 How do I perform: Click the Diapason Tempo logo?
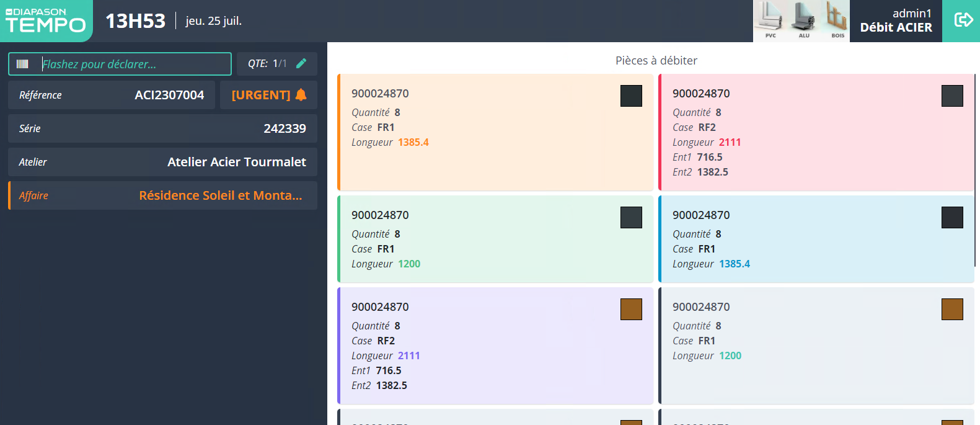46,20
